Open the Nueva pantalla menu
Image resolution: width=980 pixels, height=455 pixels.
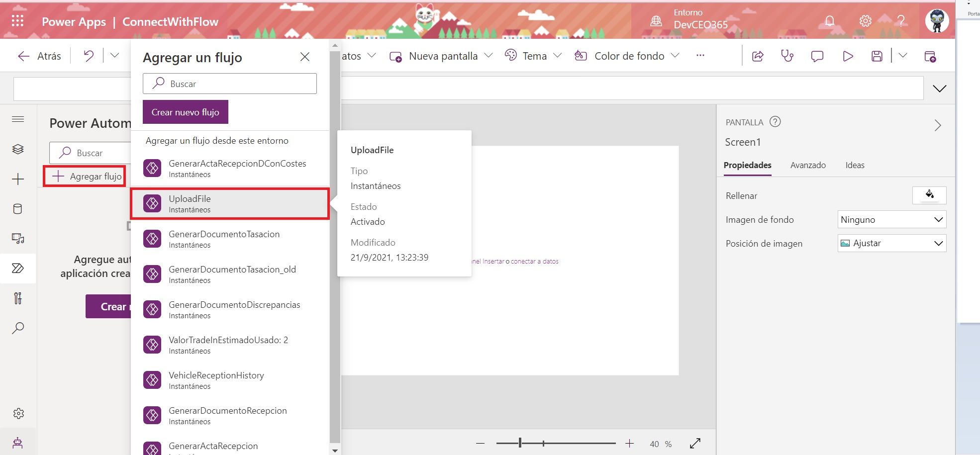[441, 56]
